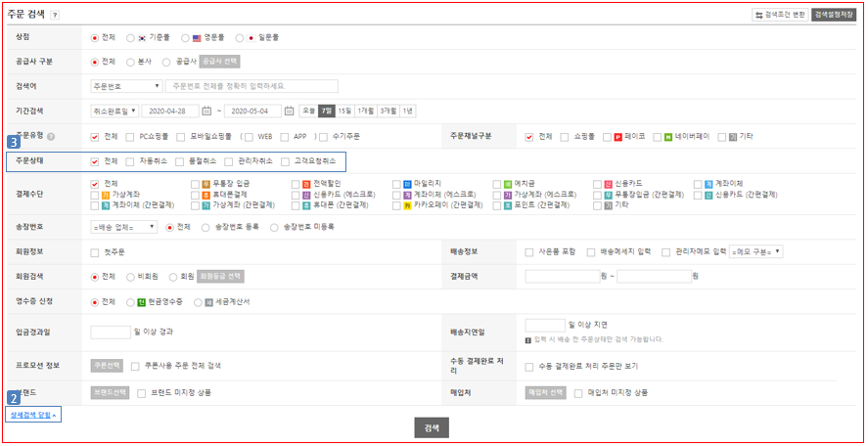Open the 배송 업체 carrier dropdown

(x=124, y=227)
